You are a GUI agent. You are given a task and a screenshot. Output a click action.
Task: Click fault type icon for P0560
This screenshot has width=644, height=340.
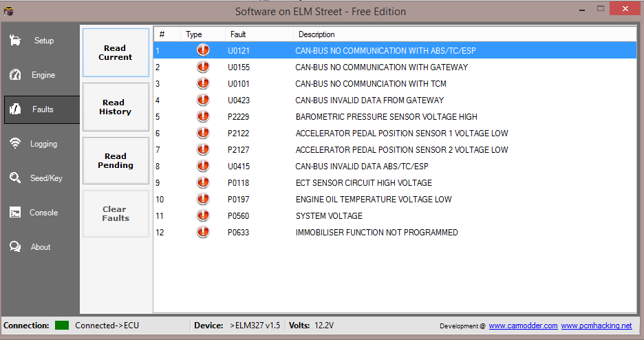203,215
